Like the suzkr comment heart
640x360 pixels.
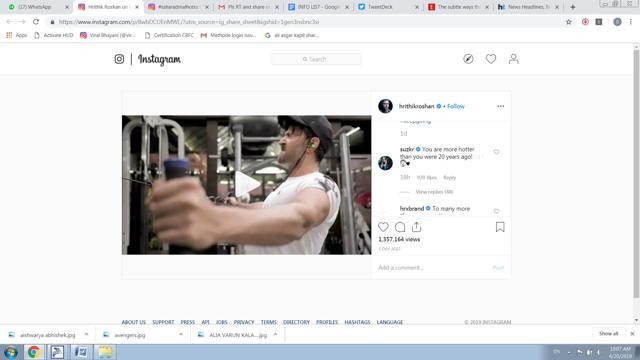tap(496, 152)
